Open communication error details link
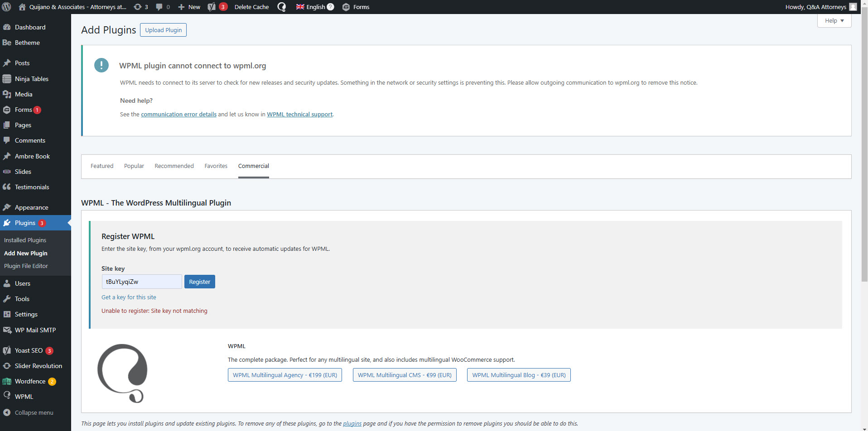The width and height of the screenshot is (868, 431). 178,114
